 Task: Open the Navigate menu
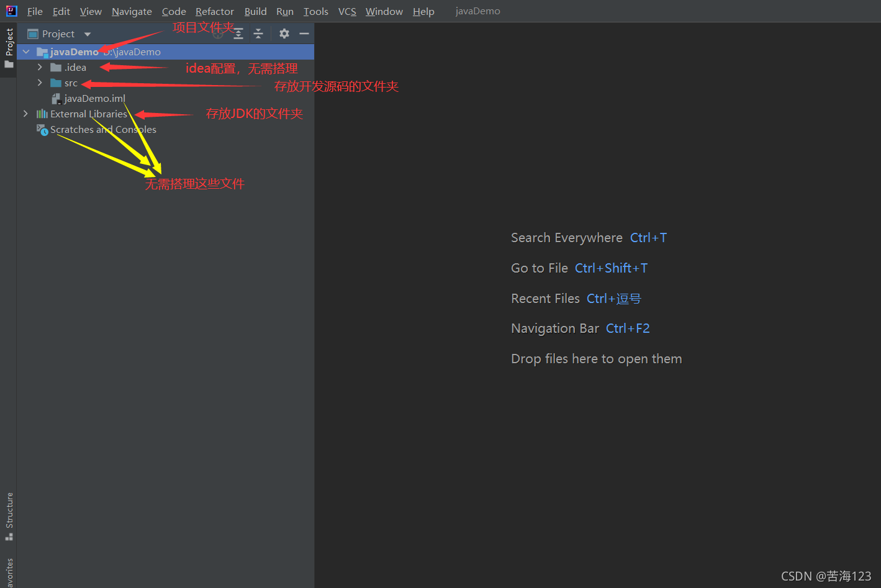(132, 11)
